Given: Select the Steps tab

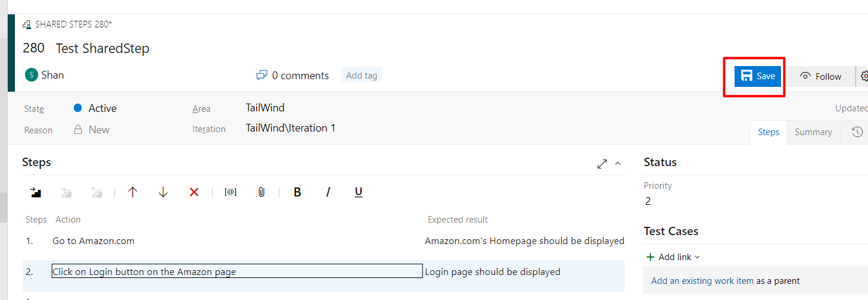Looking at the screenshot, I should [769, 132].
